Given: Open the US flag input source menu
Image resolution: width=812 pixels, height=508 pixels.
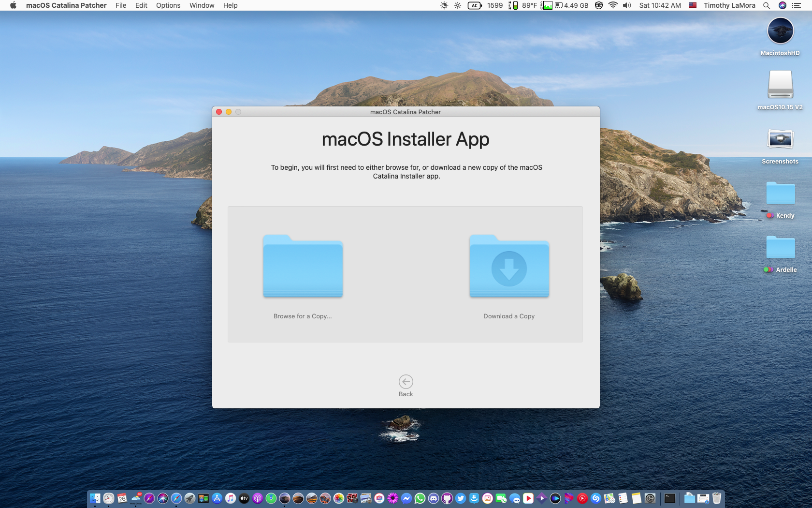Looking at the screenshot, I should coord(693,5).
